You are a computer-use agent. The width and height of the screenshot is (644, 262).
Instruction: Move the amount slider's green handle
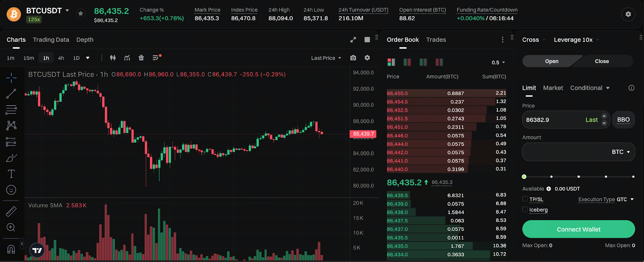tap(524, 177)
